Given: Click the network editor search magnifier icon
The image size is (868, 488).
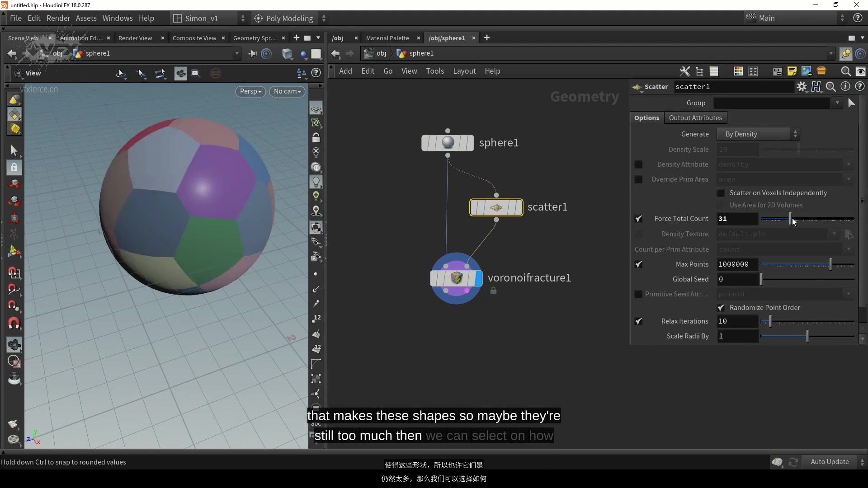Looking at the screenshot, I should tap(845, 71).
